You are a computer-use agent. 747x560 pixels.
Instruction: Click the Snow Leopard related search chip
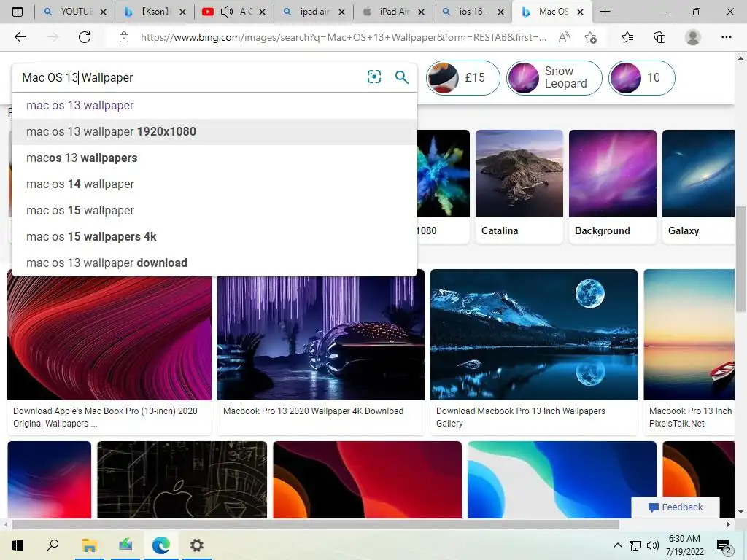pos(554,77)
